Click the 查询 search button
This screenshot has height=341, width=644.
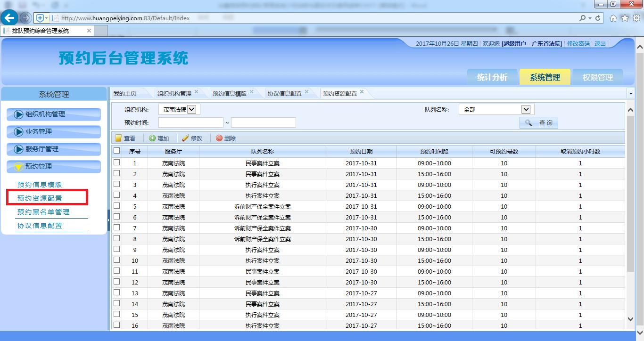pyautogui.click(x=539, y=122)
